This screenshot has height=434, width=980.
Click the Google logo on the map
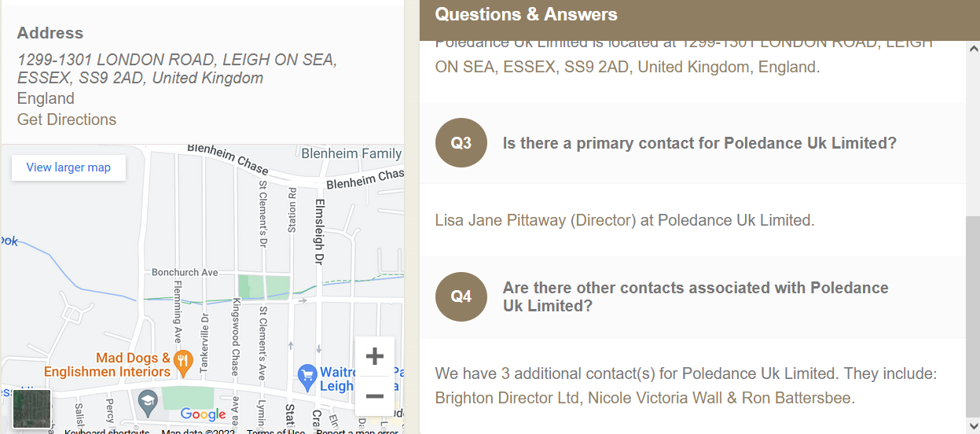pyautogui.click(x=203, y=414)
